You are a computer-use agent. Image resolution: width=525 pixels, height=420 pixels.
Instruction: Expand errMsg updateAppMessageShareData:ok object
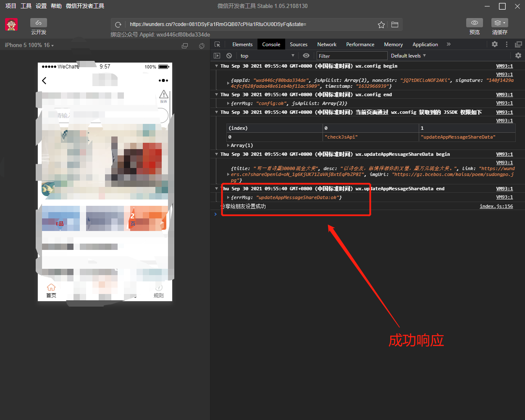click(x=228, y=197)
